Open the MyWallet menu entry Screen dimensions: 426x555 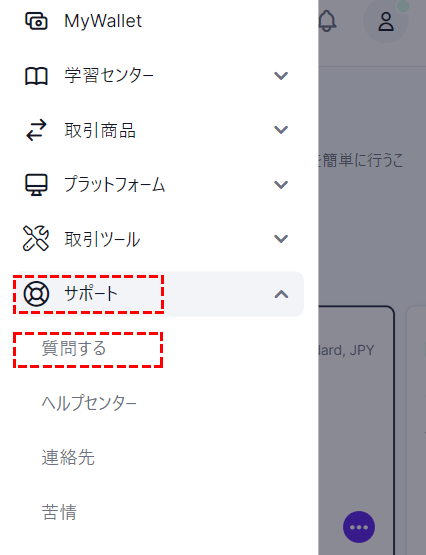coord(103,21)
